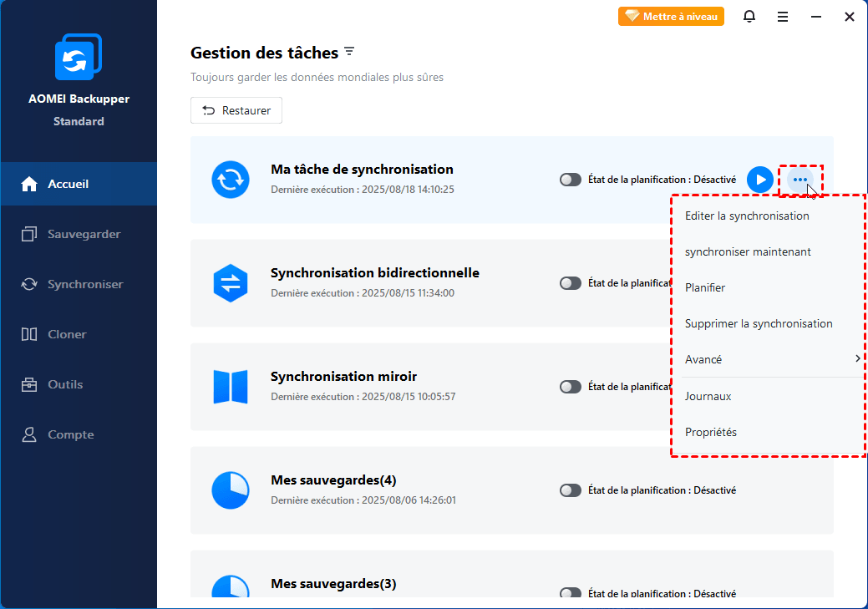Expand the Avancé submenu arrow
Image resolution: width=868 pixels, height=609 pixels.
tap(857, 358)
